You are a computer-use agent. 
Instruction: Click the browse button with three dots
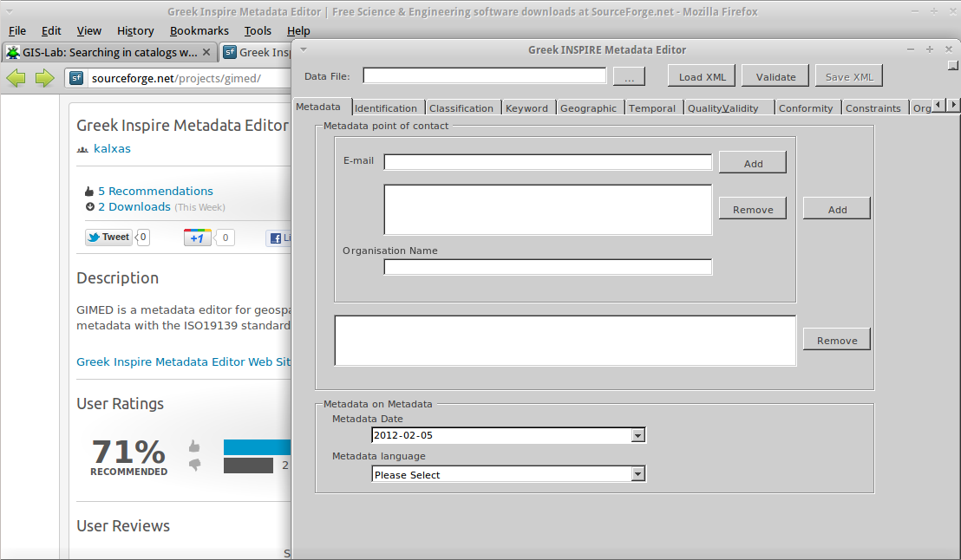[629, 76]
